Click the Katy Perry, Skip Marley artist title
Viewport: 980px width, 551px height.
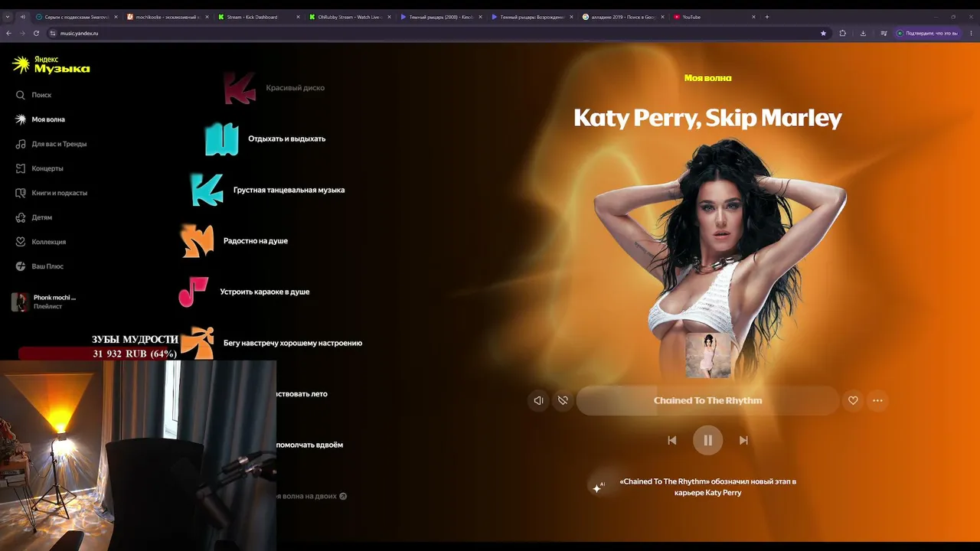point(708,118)
